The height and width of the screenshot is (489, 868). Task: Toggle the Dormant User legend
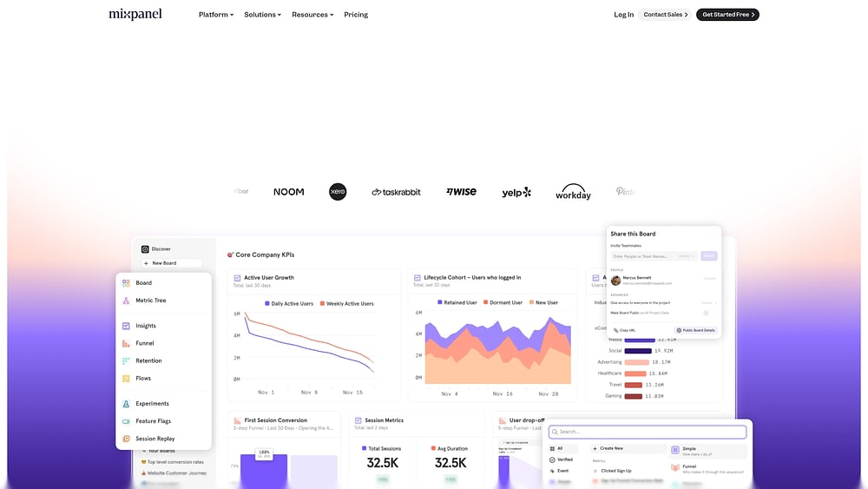[503, 303]
